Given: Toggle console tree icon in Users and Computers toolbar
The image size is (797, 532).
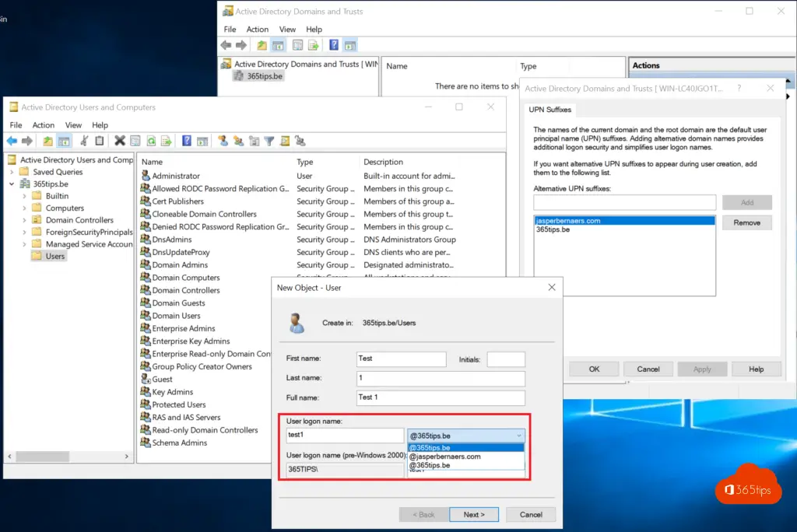Looking at the screenshot, I should (64, 141).
